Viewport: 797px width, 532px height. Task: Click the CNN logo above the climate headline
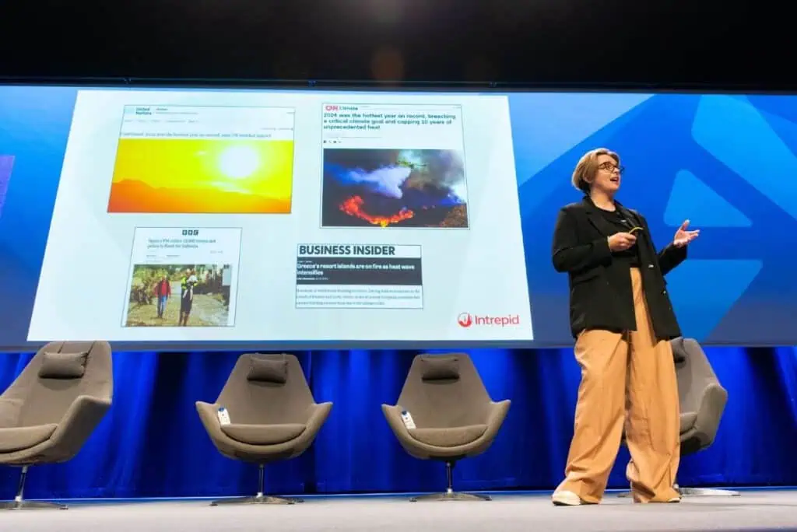[332, 108]
